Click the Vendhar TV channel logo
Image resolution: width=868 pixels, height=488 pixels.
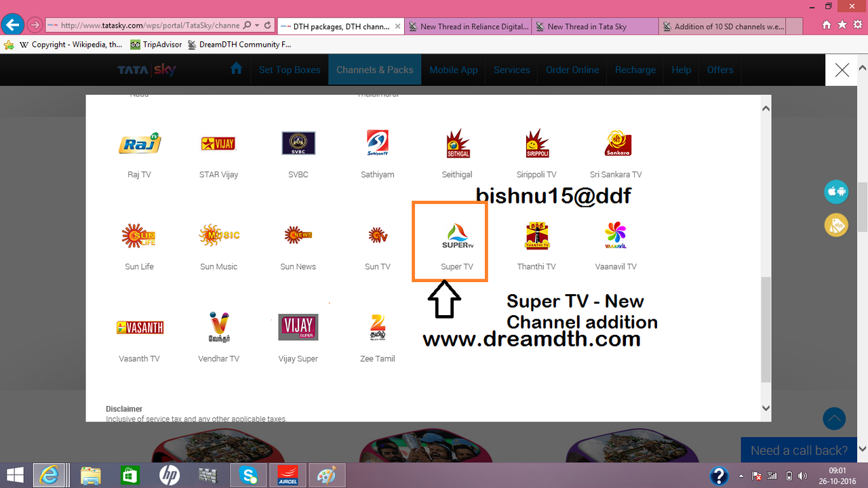click(x=219, y=327)
